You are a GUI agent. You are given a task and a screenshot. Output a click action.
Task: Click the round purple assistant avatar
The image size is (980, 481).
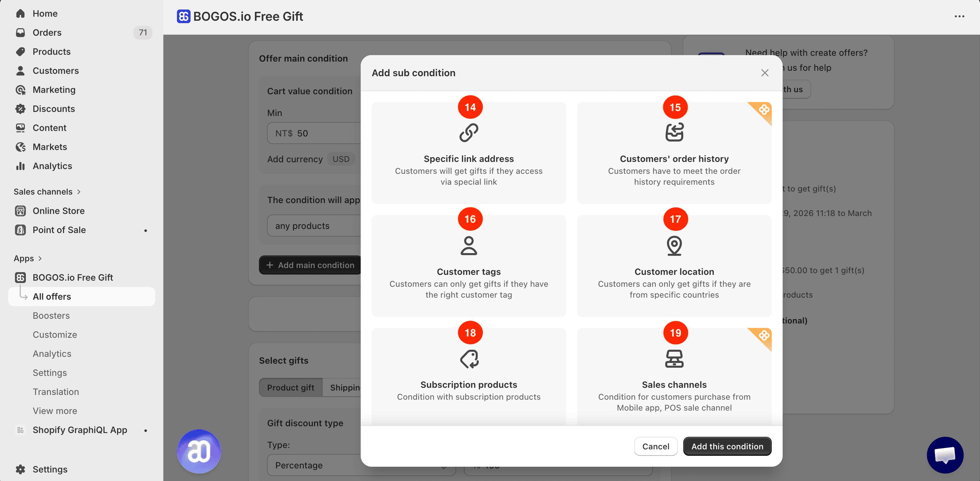199,451
